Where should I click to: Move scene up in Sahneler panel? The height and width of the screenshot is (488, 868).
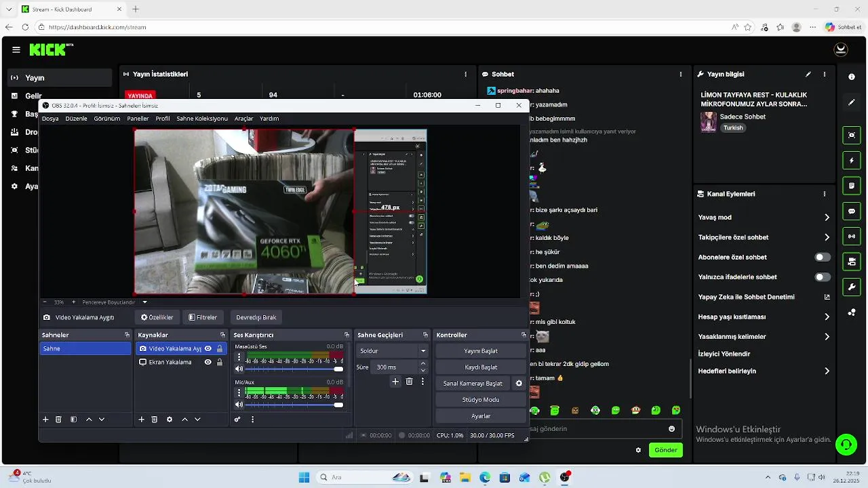[89, 420]
